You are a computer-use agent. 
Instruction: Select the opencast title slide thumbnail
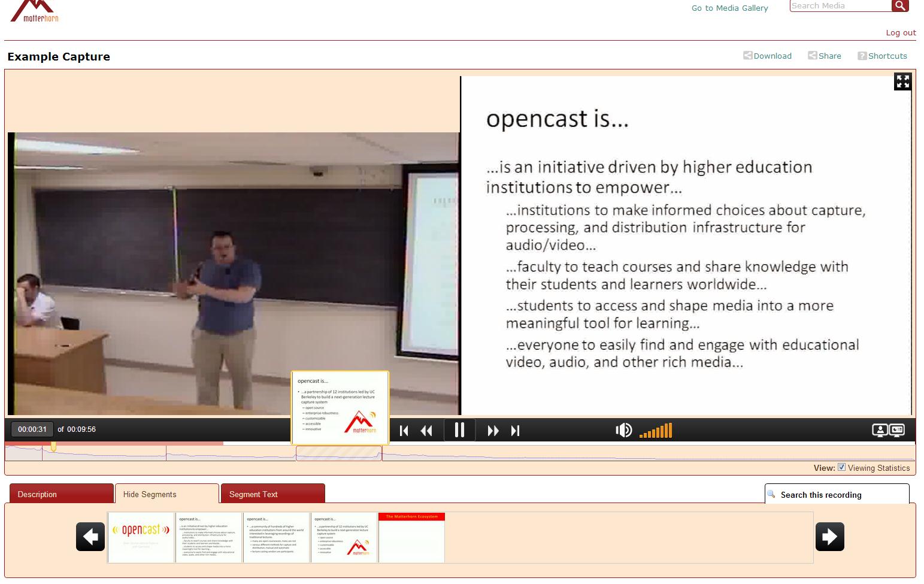coord(141,537)
